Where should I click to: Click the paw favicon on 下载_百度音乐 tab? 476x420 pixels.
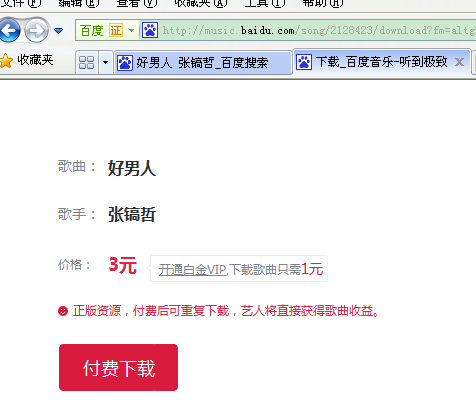304,62
